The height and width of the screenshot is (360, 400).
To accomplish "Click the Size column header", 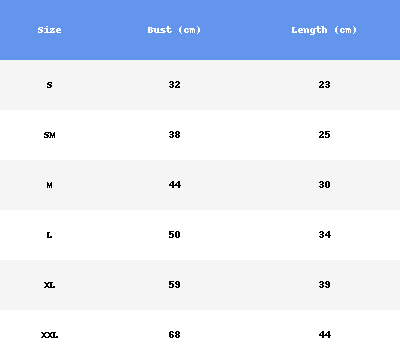I will point(49,30).
